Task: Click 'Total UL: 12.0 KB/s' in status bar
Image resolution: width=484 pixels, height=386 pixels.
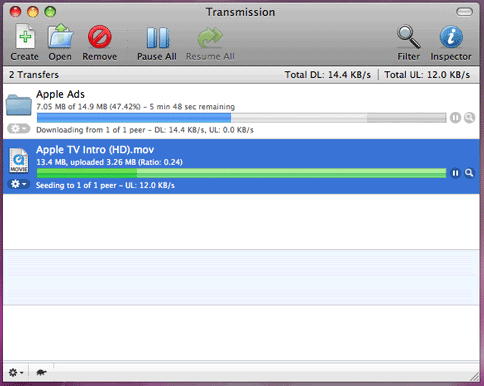Action: pyautogui.click(x=427, y=75)
